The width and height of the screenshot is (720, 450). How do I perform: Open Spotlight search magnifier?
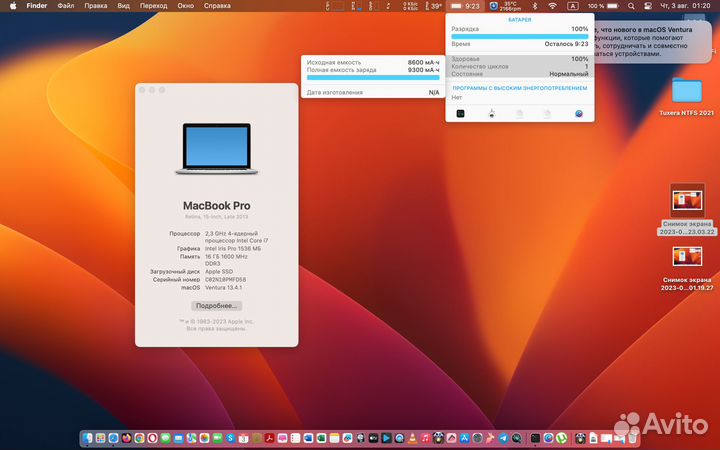(x=631, y=6)
